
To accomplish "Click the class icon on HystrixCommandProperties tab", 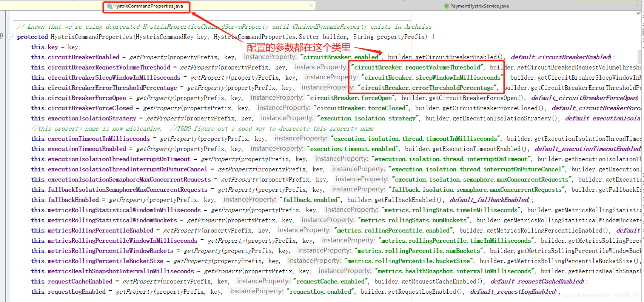I will (x=109, y=6).
